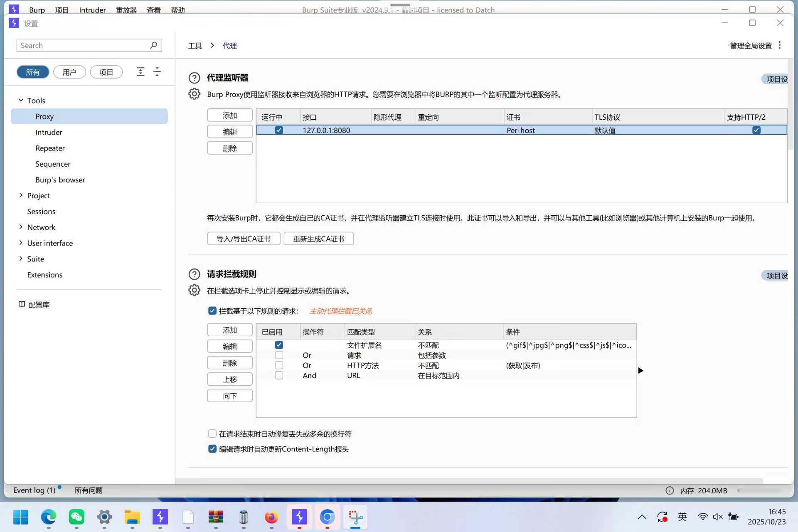Uncheck 拦截基于以下规则的请求 checkbox
This screenshot has height=532, width=798.
click(212, 311)
